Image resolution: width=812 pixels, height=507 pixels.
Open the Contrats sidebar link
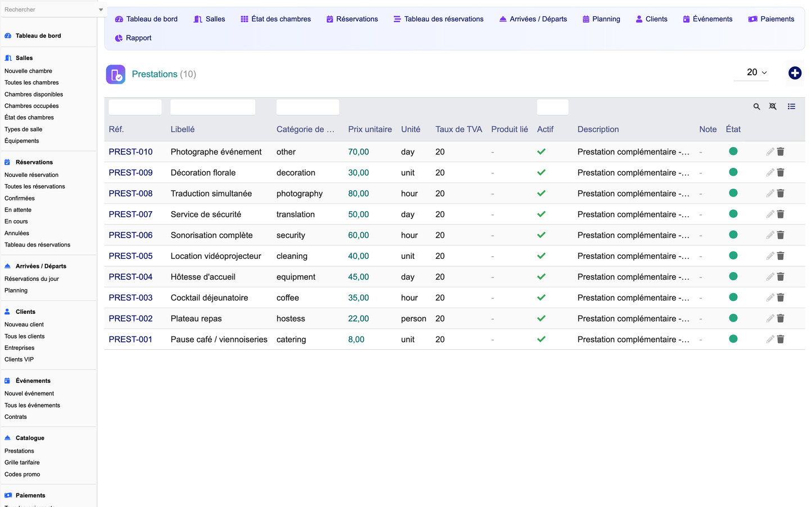click(16, 417)
